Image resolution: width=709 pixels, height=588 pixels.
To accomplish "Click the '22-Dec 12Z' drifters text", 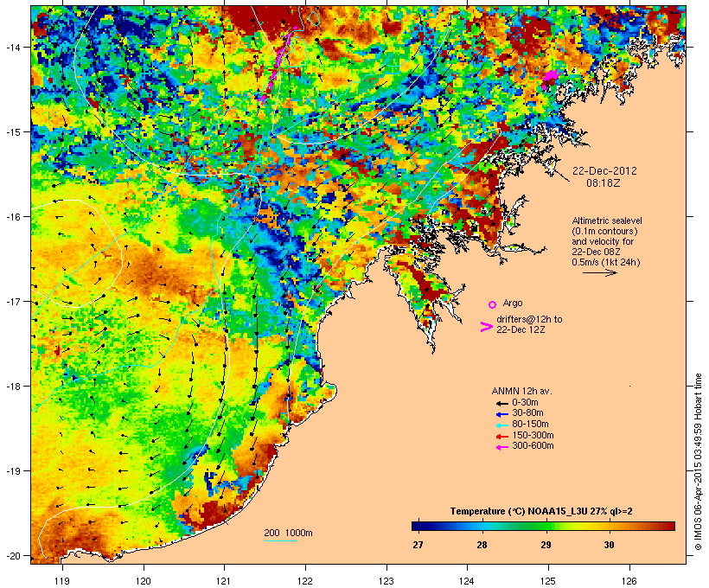I will pos(521,329).
